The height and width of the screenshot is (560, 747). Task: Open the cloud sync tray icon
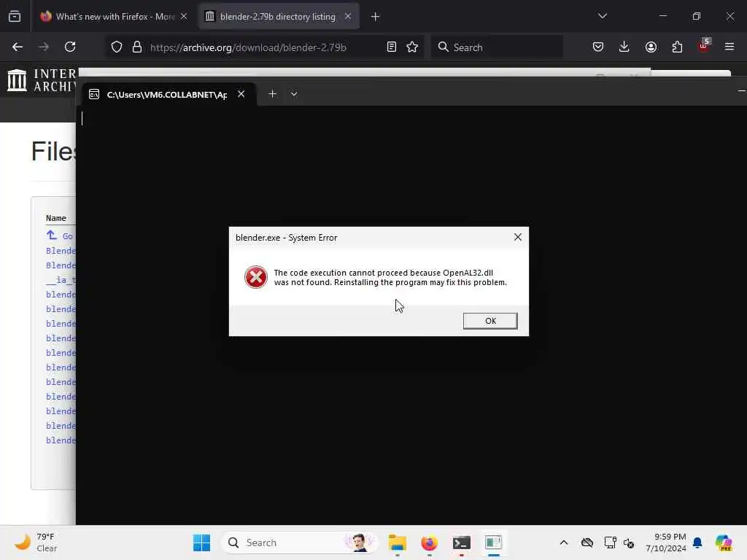click(587, 542)
